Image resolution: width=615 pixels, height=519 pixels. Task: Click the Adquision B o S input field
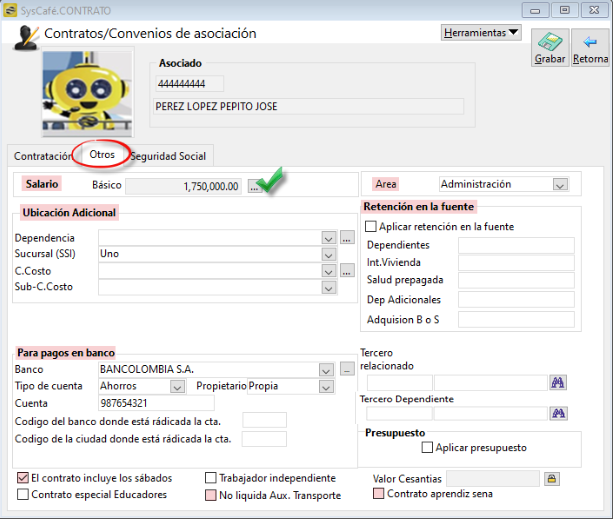pos(516,319)
